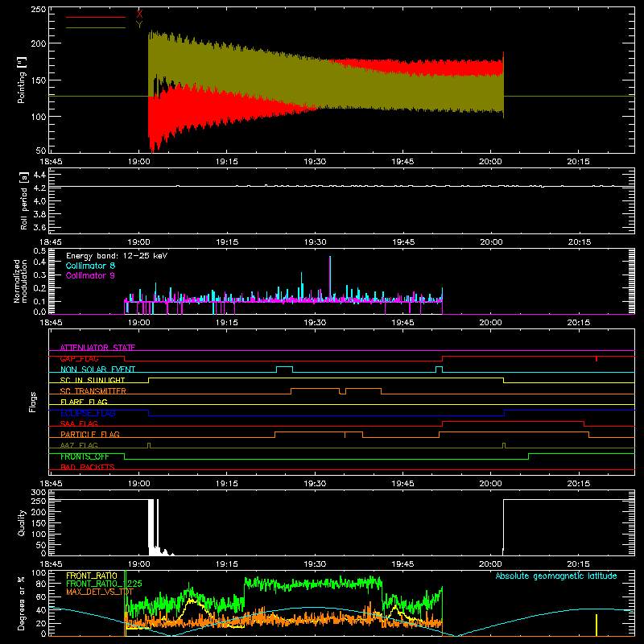This screenshot has height=644, width=644.
Task: Click the ATTENUATOR_STATE flag label
Action: (x=97, y=348)
